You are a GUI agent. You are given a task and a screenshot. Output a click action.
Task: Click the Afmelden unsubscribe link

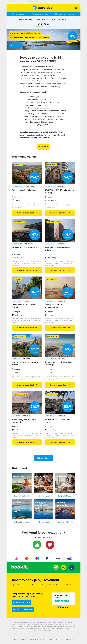(x=59, y=639)
